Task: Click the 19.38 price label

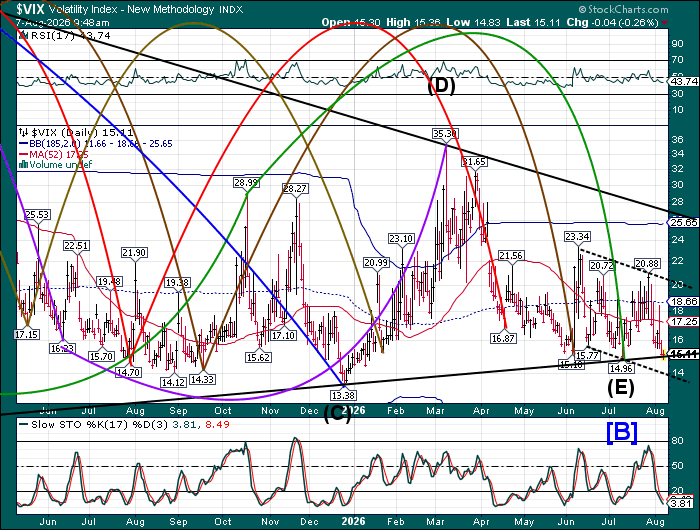Action: click(x=178, y=283)
